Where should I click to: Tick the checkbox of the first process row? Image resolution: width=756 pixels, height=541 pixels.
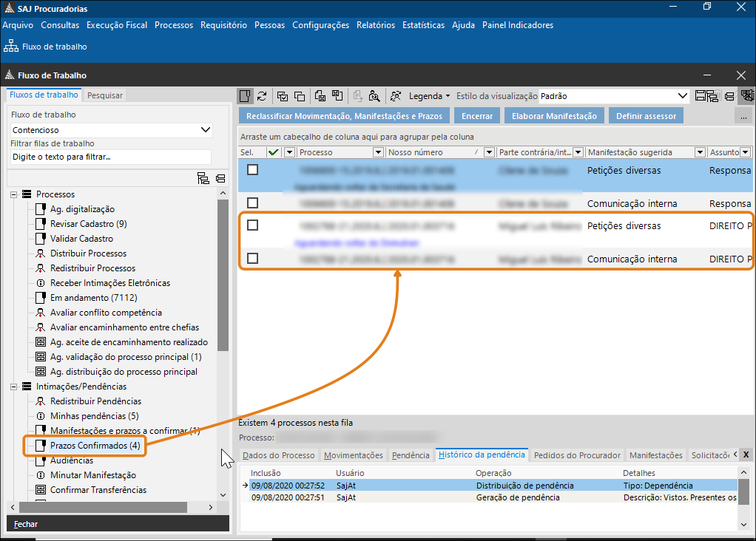[x=253, y=169]
